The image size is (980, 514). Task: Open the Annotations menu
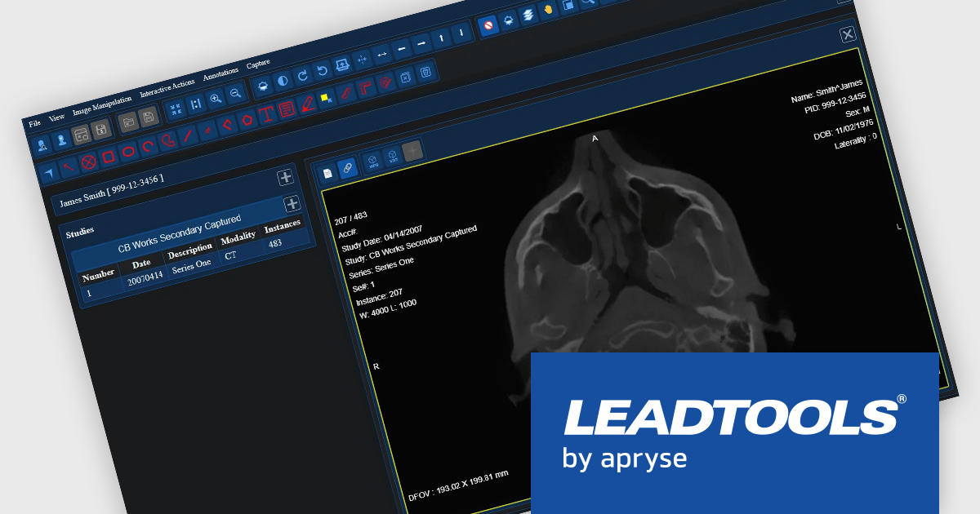coord(220,73)
